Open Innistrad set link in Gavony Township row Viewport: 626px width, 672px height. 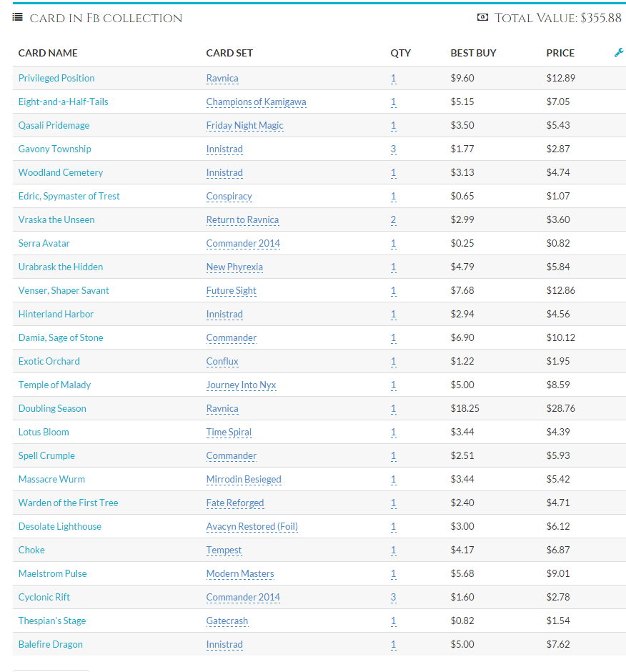tap(224, 149)
